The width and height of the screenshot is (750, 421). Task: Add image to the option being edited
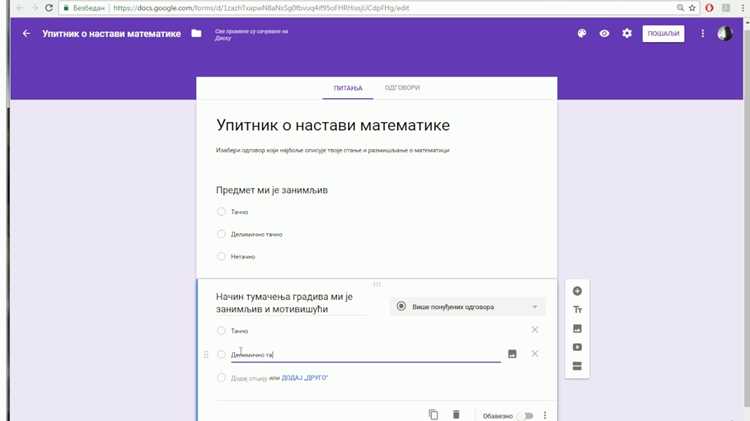[512, 354]
